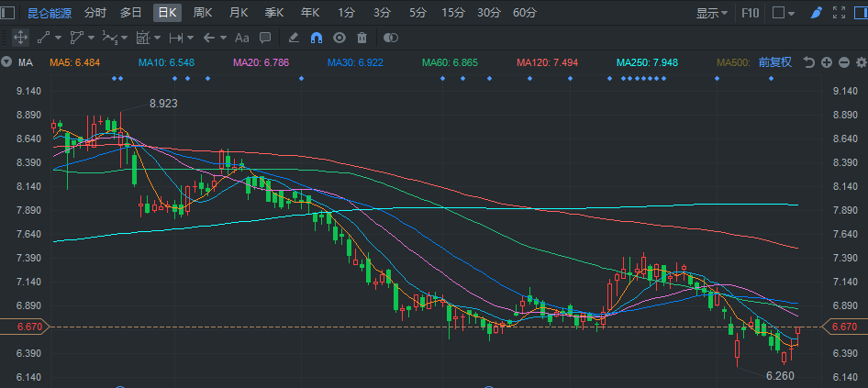
Task: Click the MA30: 6.922 value
Action: (x=355, y=62)
